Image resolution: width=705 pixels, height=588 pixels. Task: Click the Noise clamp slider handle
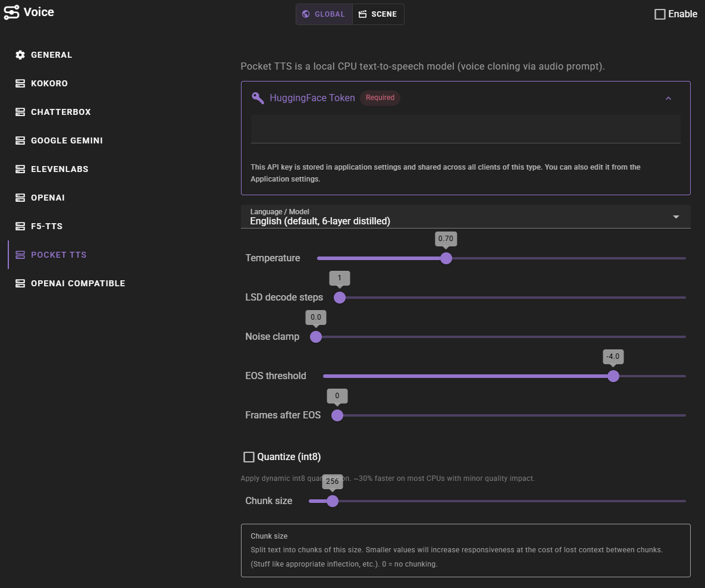tap(316, 336)
